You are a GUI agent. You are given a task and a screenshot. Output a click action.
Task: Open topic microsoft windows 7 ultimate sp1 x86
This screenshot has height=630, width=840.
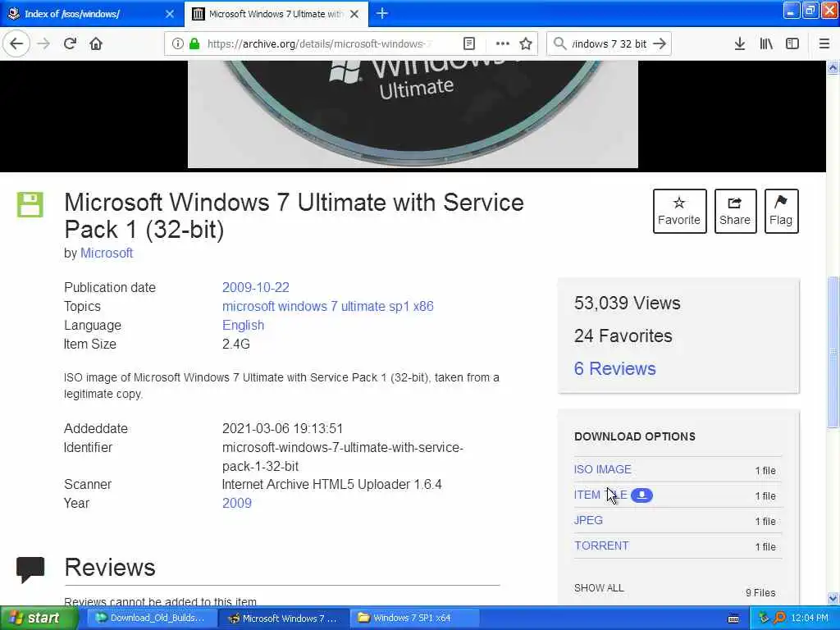click(328, 306)
